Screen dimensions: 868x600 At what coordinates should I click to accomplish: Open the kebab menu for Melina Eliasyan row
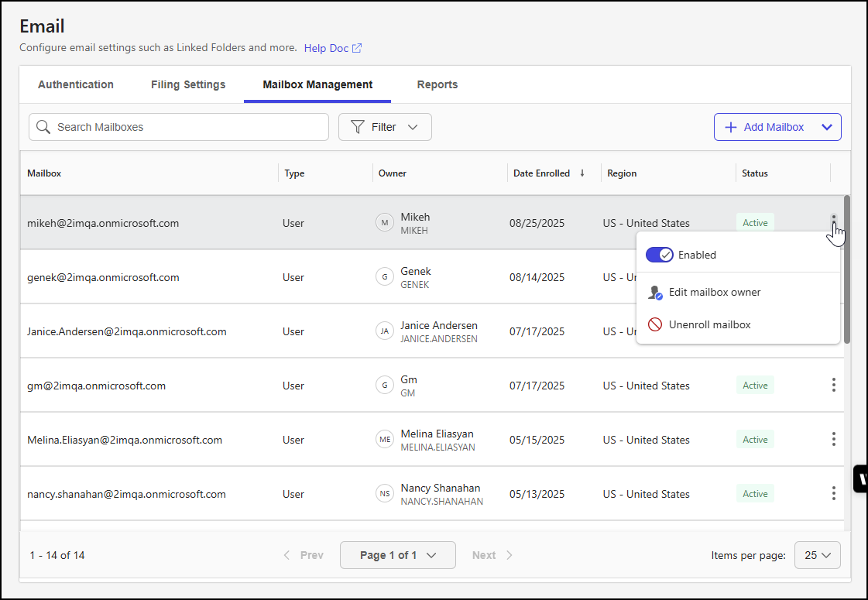(x=833, y=439)
